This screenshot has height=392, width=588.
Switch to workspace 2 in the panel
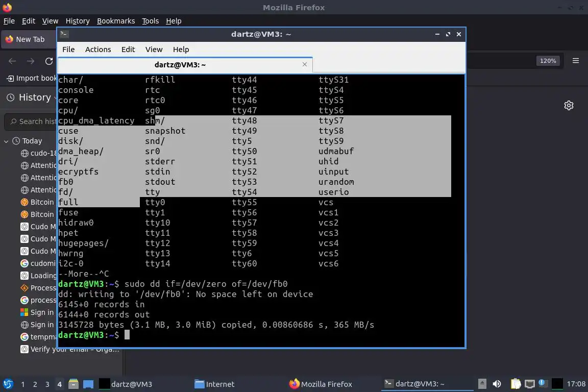coord(35,384)
